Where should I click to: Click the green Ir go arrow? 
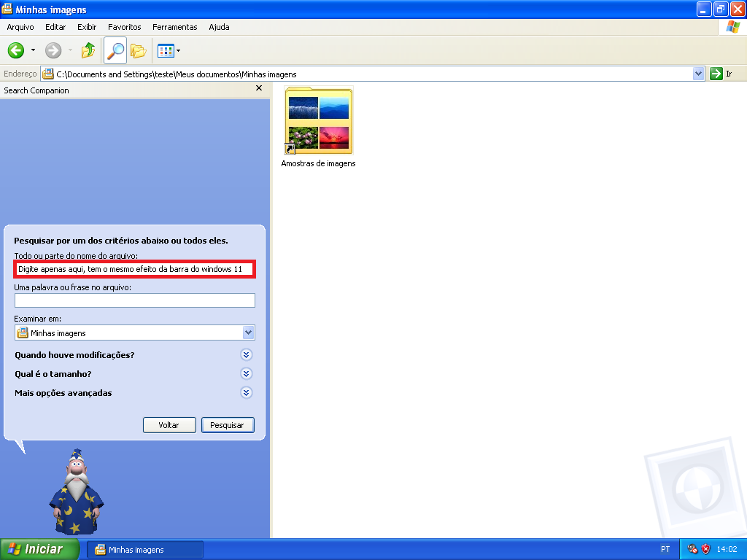716,74
